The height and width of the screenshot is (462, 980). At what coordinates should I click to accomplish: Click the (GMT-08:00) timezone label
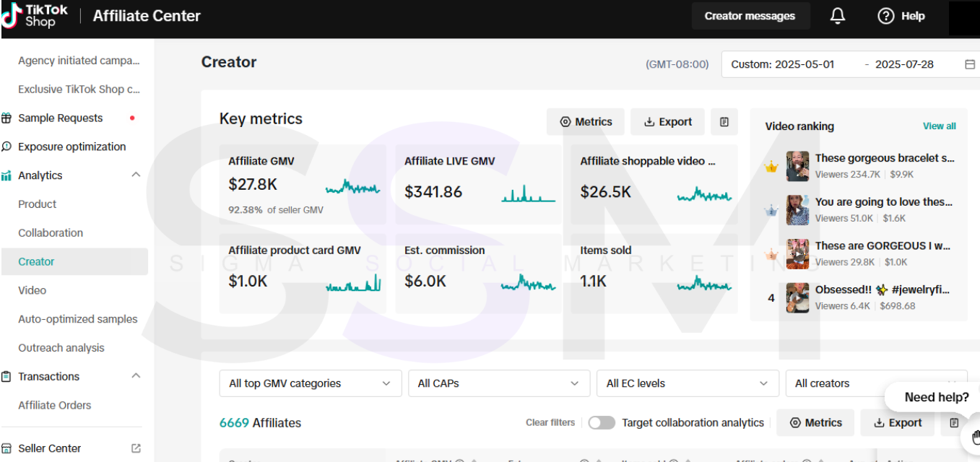pyautogui.click(x=677, y=64)
